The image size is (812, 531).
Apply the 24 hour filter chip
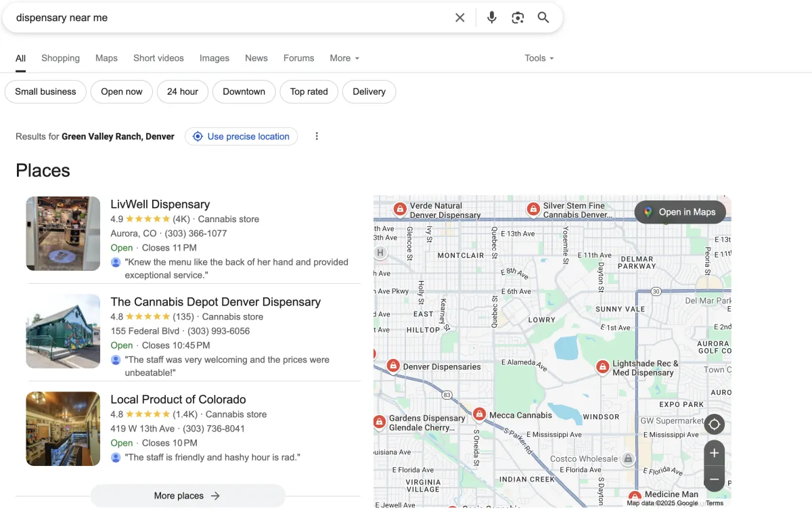pyautogui.click(x=183, y=91)
